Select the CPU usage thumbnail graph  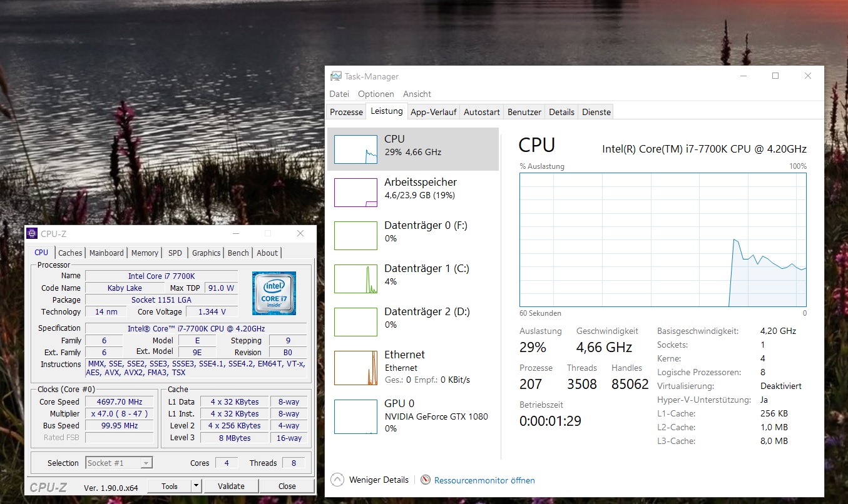point(355,149)
